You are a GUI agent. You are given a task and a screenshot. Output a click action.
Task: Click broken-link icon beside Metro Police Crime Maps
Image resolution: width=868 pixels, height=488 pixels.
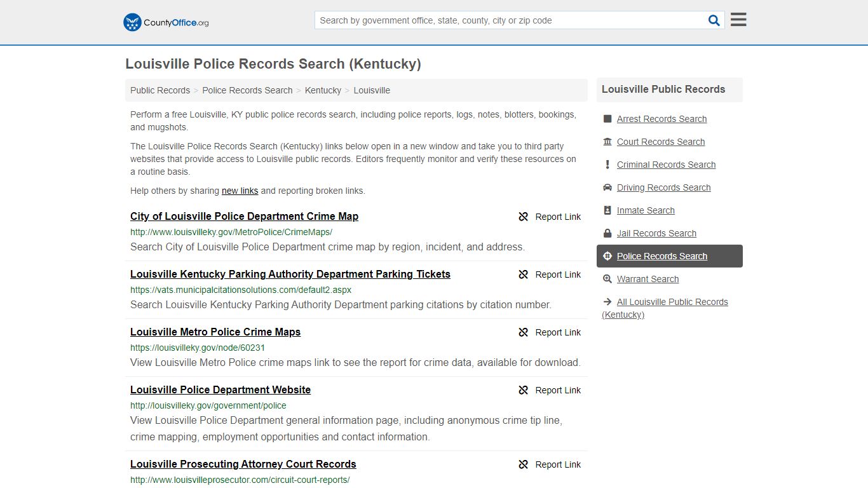click(x=524, y=332)
